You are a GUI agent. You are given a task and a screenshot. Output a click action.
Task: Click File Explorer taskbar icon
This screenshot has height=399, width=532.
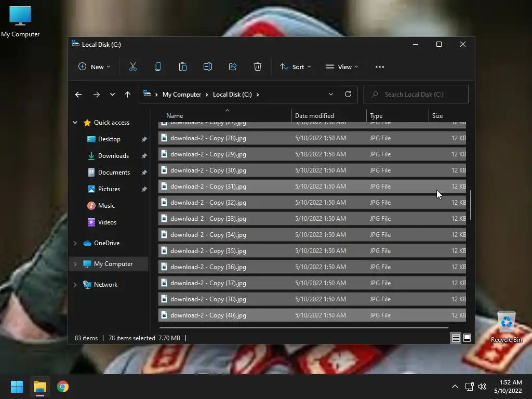[x=40, y=387]
